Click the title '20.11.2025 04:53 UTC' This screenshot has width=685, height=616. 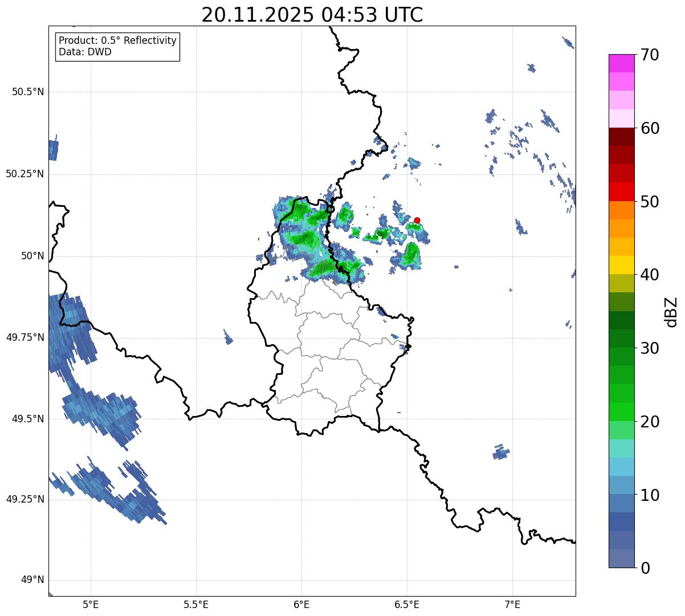pos(312,15)
